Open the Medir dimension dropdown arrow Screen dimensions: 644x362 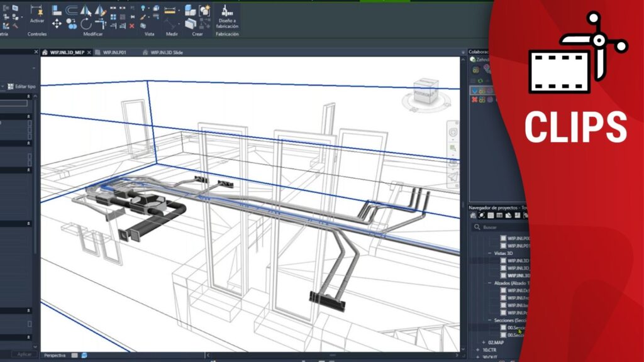[x=179, y=11]
